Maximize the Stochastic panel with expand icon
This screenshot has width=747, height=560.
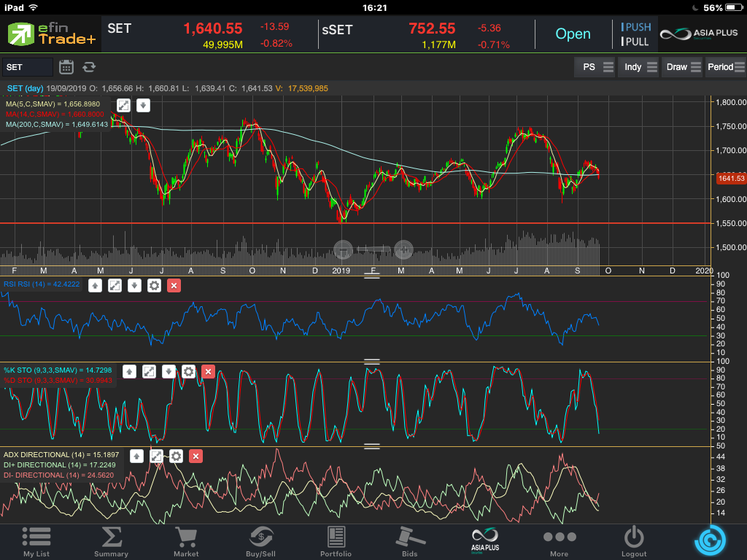click(x=149, y=372)
